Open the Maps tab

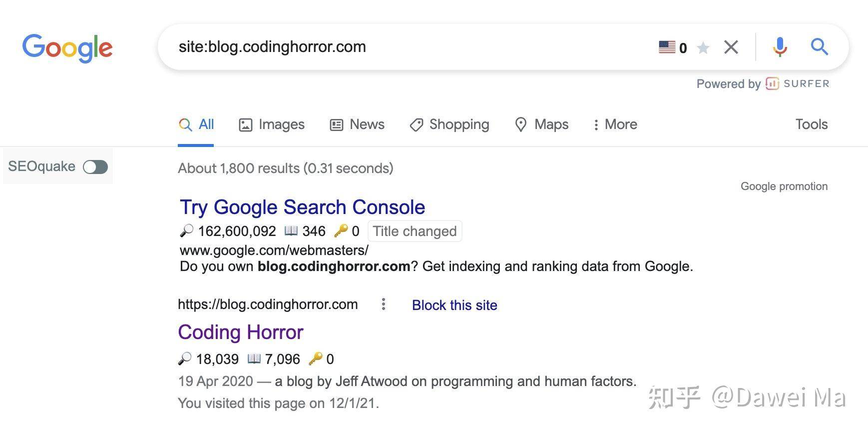(542, 124)
